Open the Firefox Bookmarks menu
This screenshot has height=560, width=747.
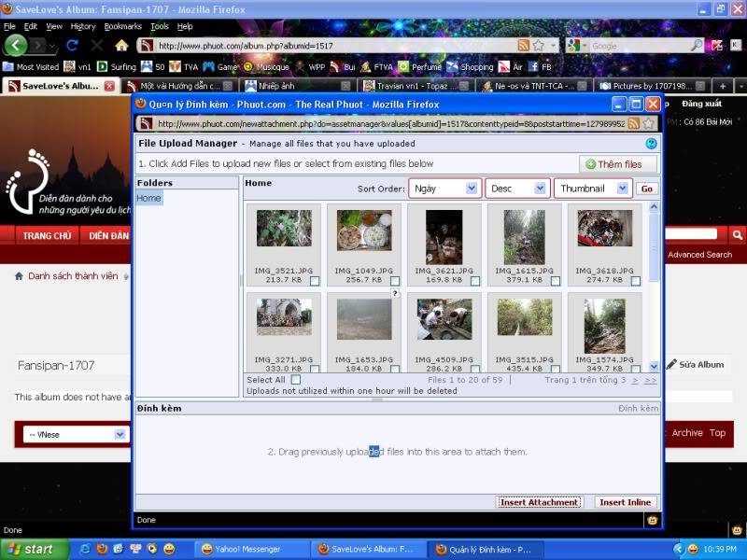coord(123,27)
